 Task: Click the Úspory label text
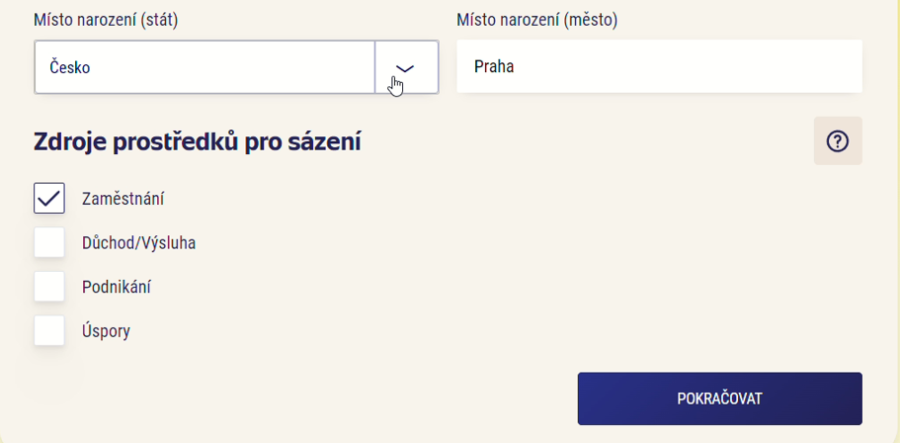click(x=106, y=331)
